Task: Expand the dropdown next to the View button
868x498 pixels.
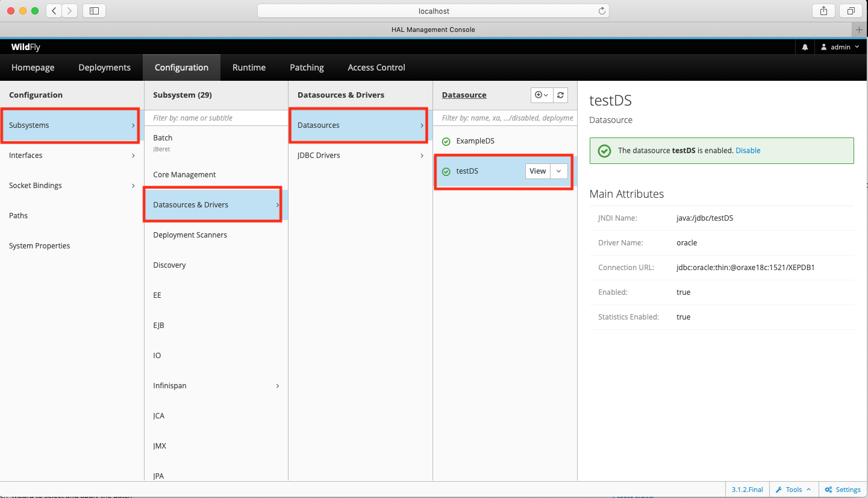Action: (x=558, y=171)
